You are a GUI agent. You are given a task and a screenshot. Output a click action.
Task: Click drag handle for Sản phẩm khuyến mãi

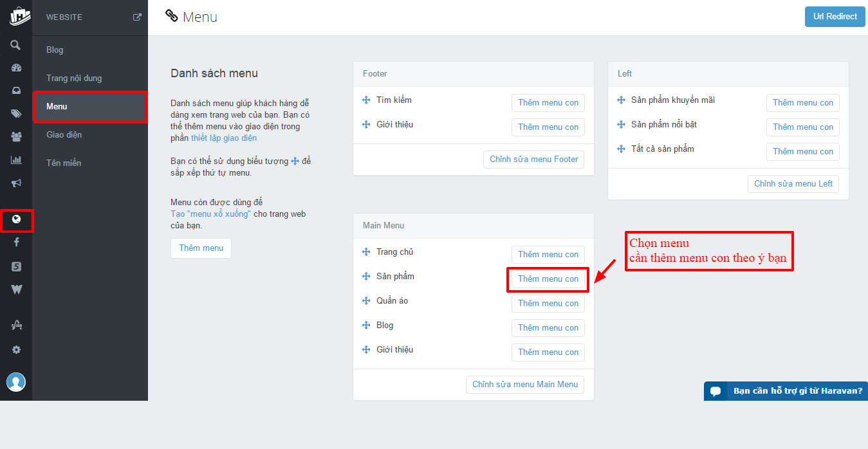pos(621,100)
